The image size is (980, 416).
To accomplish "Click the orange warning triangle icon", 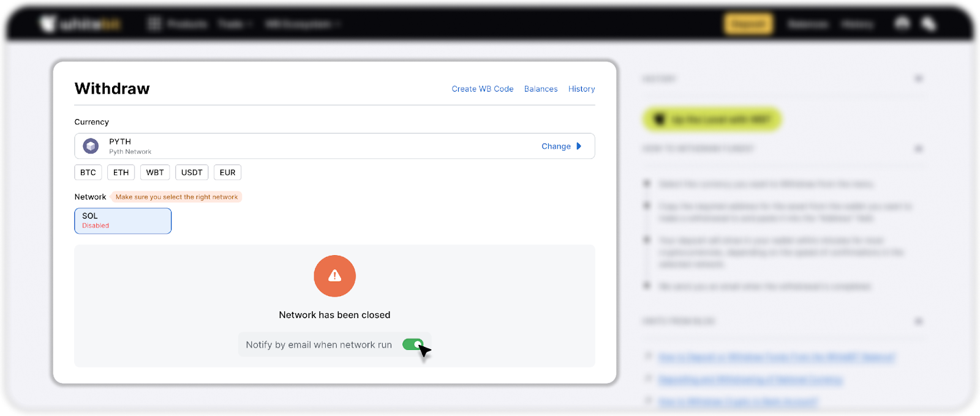I will tap(334, 276).
